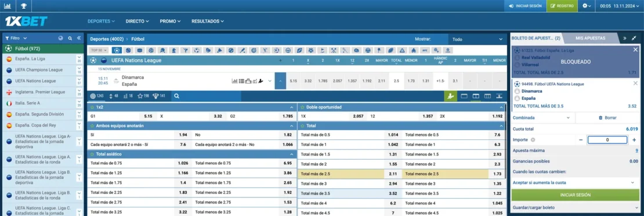
Task: Open the Filtro dropdown
Action: click(x=16, y=38)
